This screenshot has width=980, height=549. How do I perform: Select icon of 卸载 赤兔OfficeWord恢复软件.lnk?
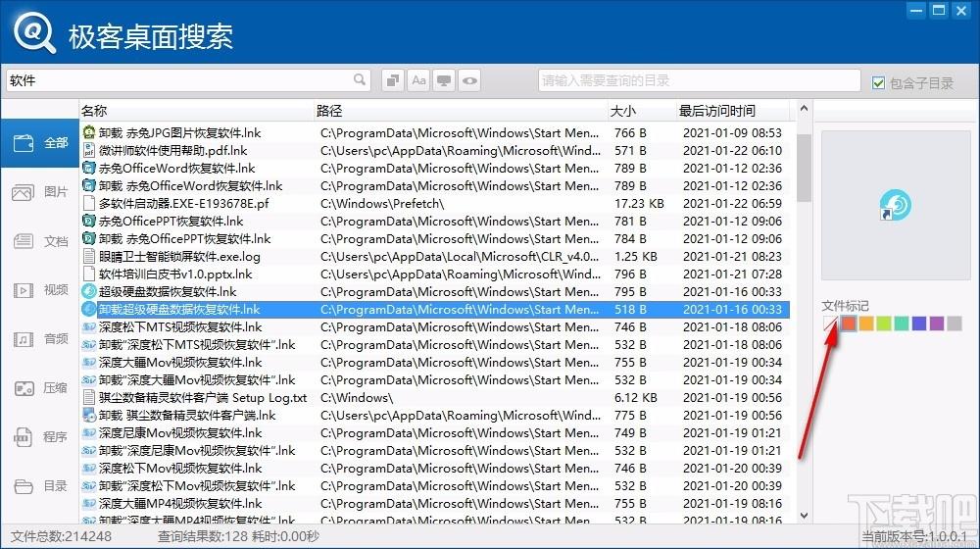[89, 185]
